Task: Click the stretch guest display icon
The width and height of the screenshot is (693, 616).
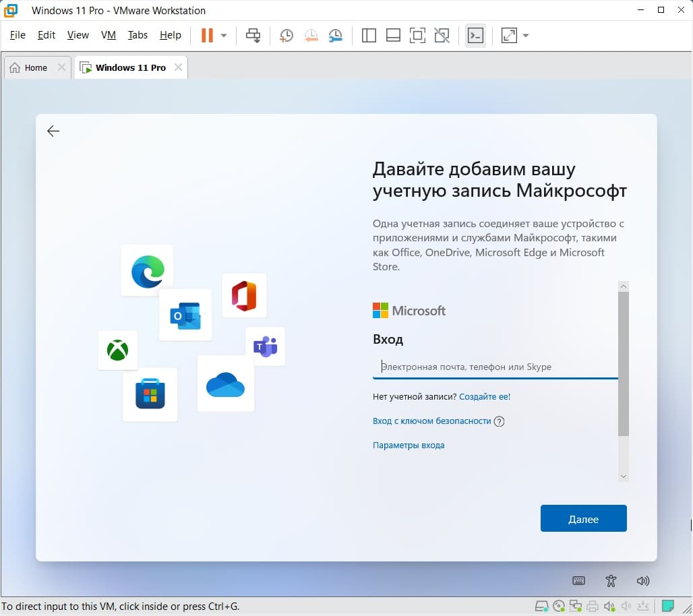Action: coord(509,35)
